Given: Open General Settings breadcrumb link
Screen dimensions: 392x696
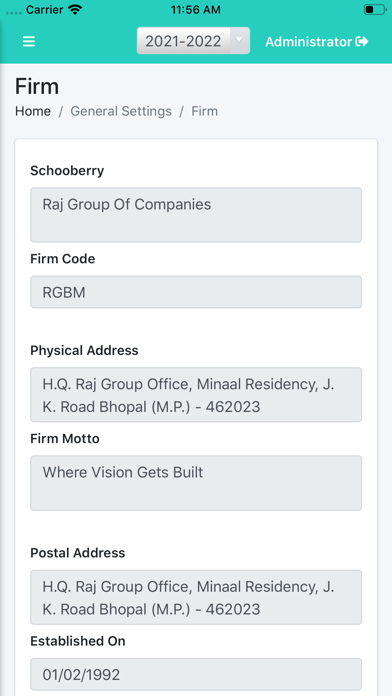Looking at the screenshot, I should (121, 111).
